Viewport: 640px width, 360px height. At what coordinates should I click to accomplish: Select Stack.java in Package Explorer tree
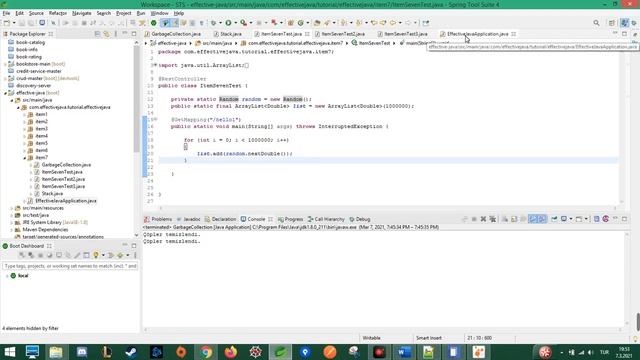52,193
